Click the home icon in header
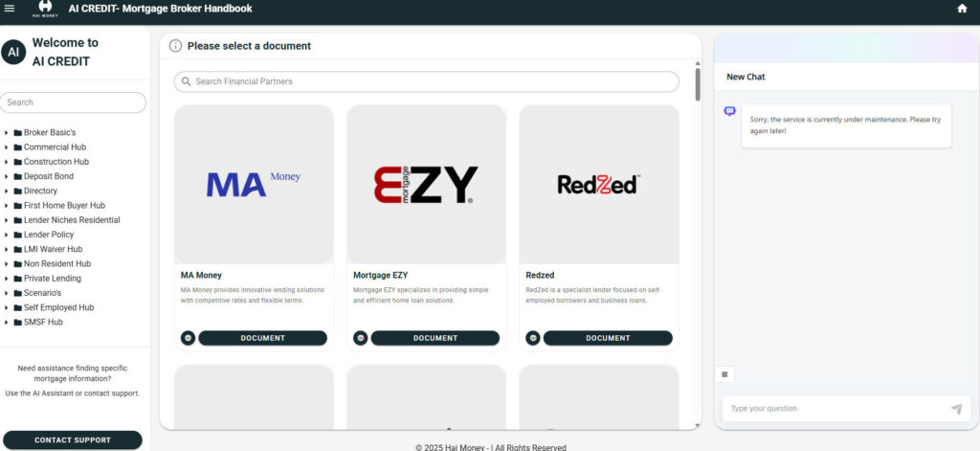The width and height of the screenshot is (980, 451). tap(962, 9)
